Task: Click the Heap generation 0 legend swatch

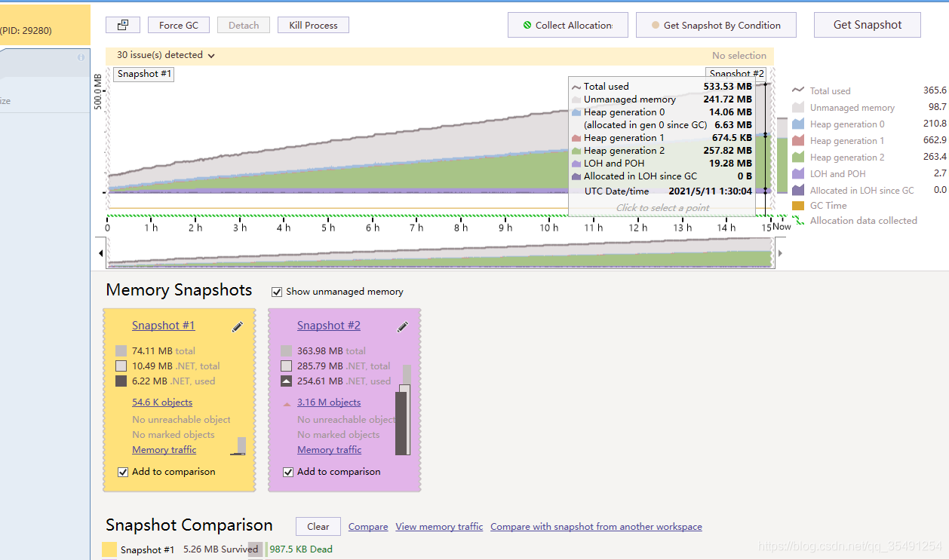Action: click(x=798, y=124)
